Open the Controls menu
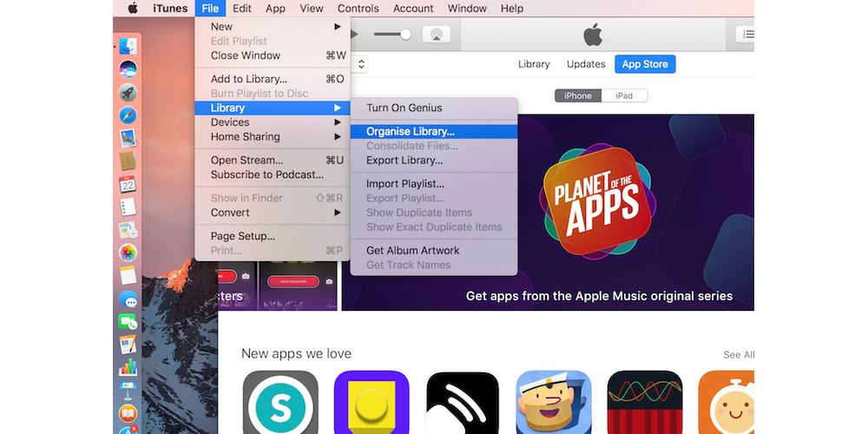Viewport: 868px width, 434px height. (x=358, y=9)
